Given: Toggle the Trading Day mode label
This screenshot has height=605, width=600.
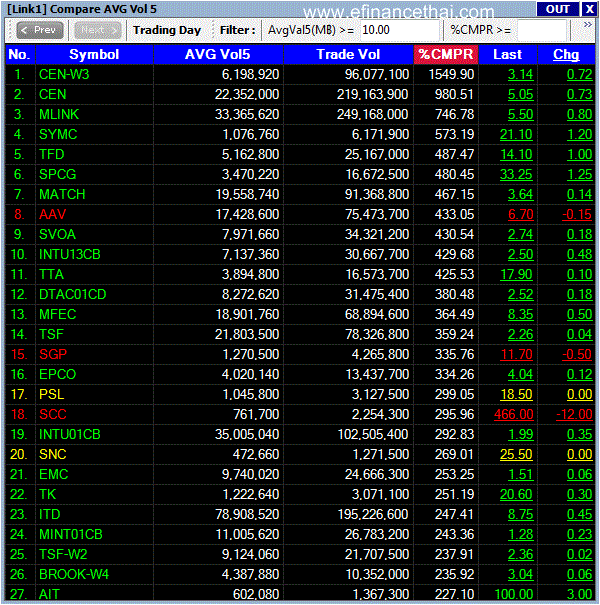Looking at the screenshot, I should point(167,30).
